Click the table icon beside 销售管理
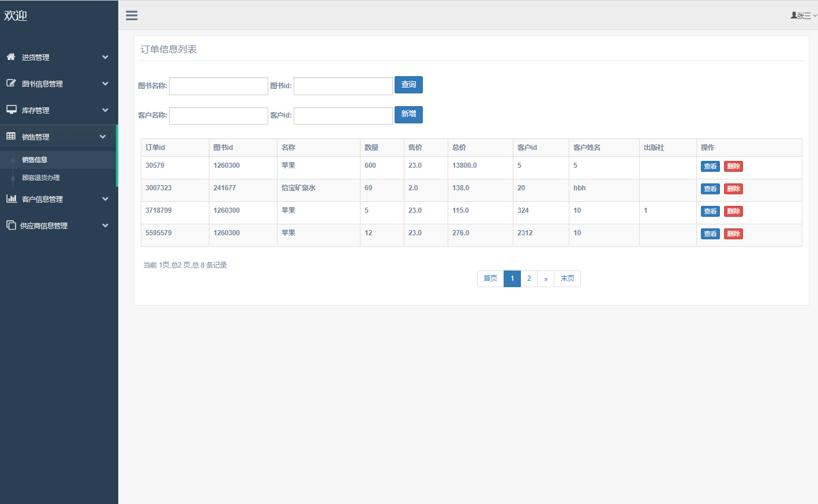 (x=11, y=136)
